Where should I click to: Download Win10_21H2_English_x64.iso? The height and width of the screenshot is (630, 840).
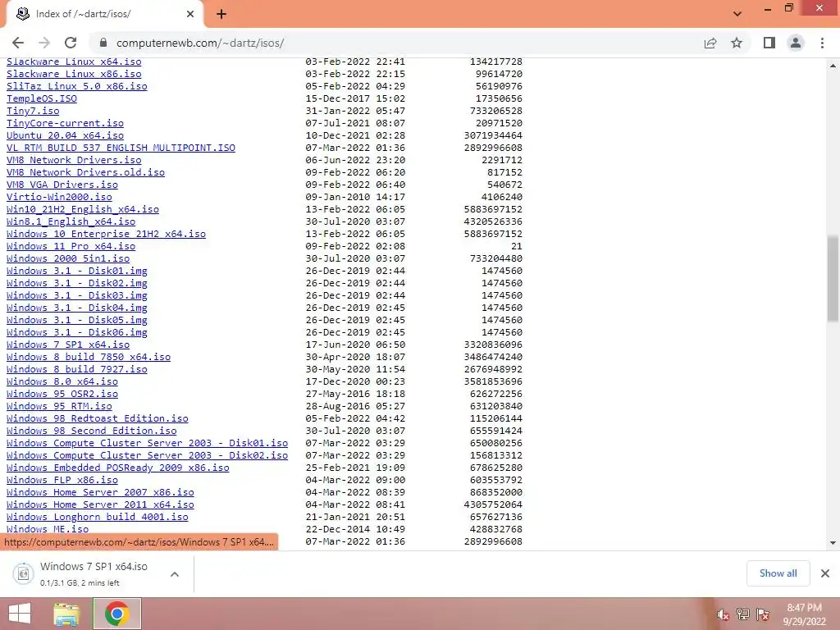[83, 209]
